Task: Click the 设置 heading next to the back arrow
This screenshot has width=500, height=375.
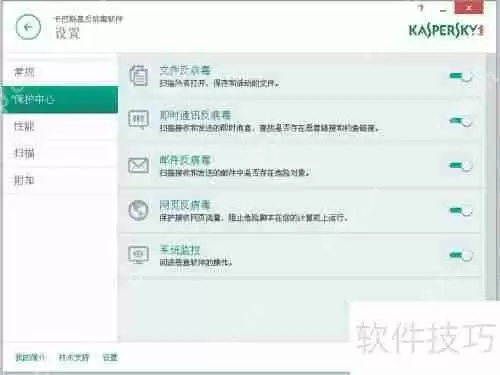Action: tap(68, 33)
